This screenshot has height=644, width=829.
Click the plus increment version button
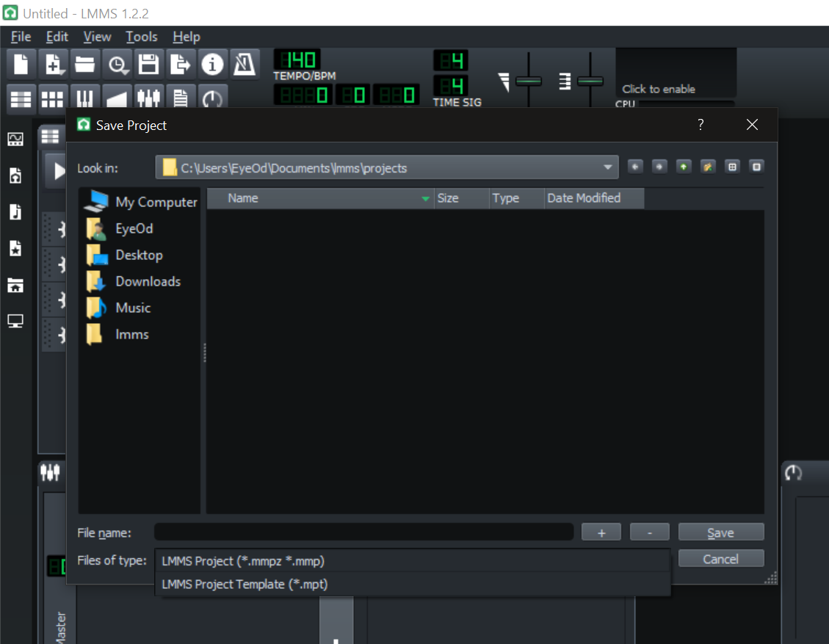pos(601,532)
